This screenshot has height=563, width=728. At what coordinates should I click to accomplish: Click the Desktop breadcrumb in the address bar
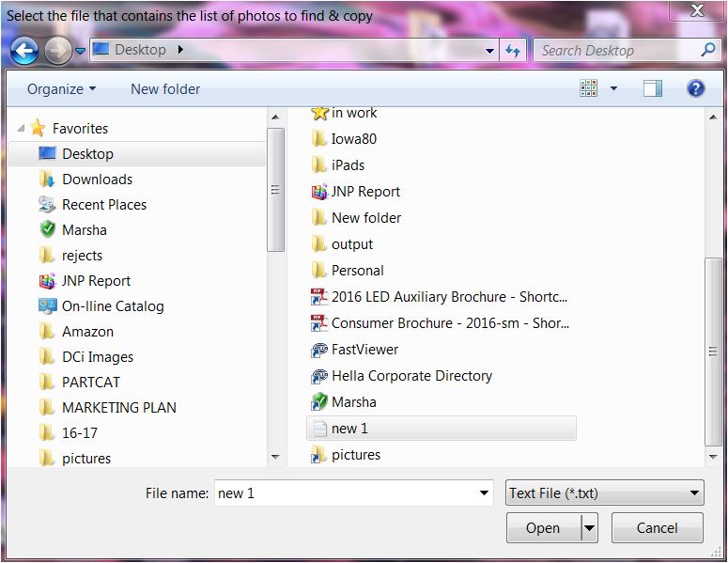[140, 50]
